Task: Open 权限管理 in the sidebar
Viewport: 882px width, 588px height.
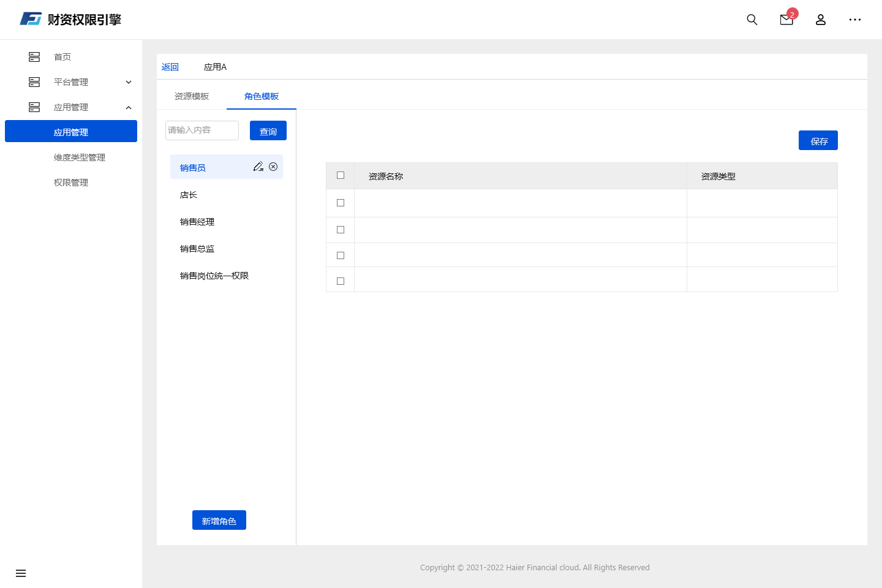Action: [x=71, y=183]
